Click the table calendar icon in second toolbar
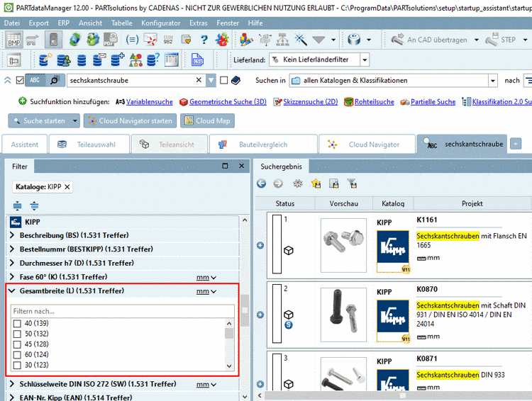This screenshot has height=401, width=532. click(x=172, y=60)
